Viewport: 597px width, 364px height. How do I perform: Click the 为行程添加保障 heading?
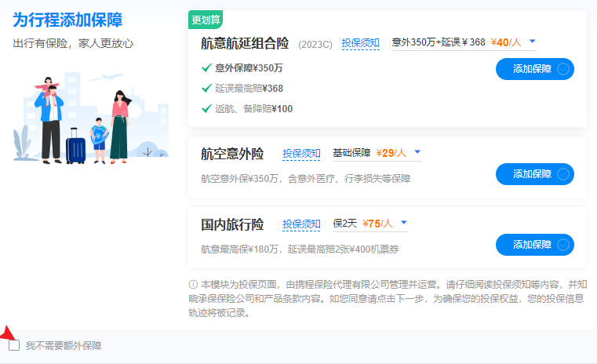[67, 20]
